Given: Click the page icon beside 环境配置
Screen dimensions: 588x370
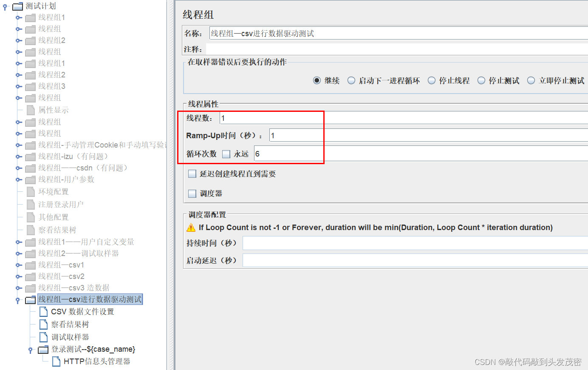Looking at the screenshot, I should [x=31, y=192].
